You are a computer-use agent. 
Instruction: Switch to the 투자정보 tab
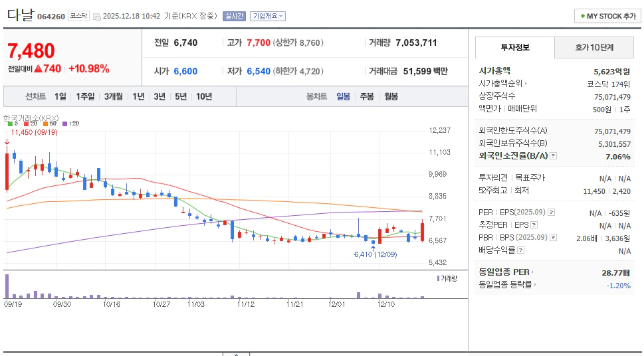click(515, 48)
